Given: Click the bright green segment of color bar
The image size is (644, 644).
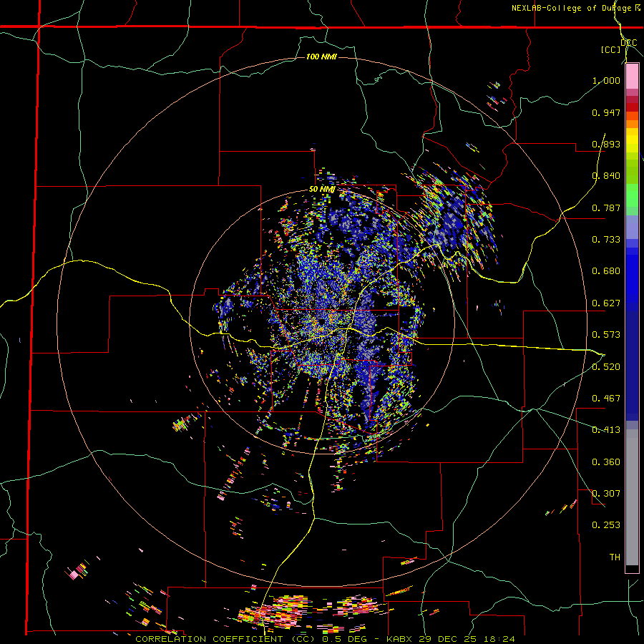Looking at the screenshot, I should (632, 195).
